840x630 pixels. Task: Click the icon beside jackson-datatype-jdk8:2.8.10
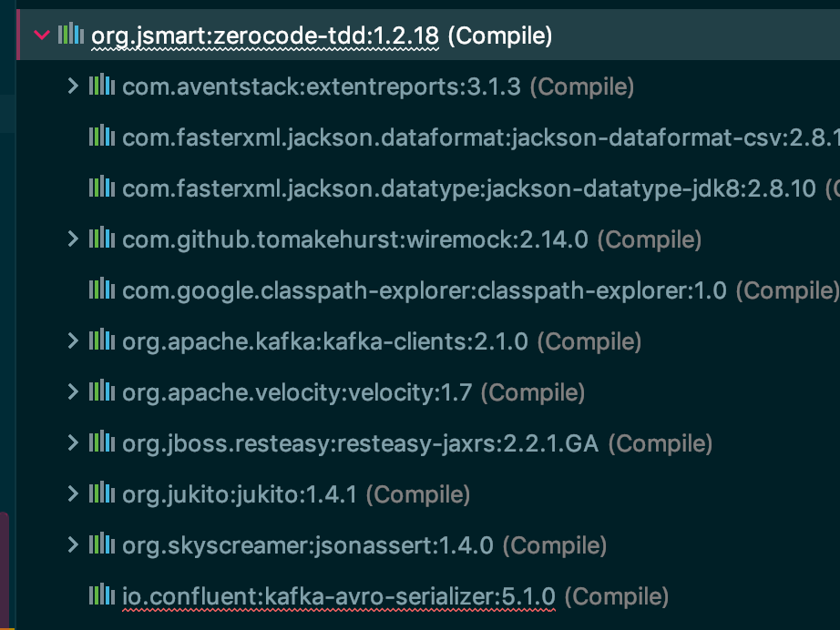(x=103, y=188)
